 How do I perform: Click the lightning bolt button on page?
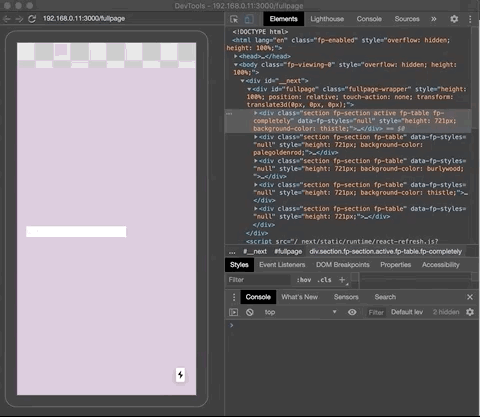click(x=180, y=375)
